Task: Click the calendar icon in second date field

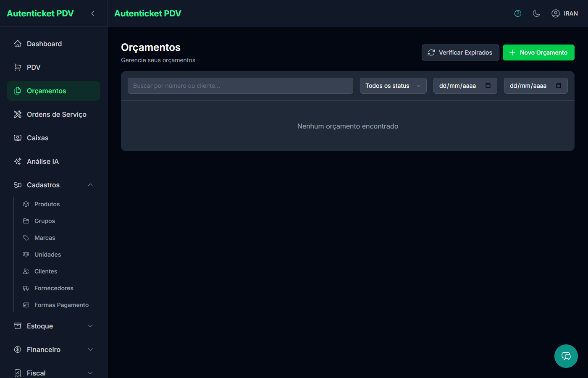Action: coord(559,86)
